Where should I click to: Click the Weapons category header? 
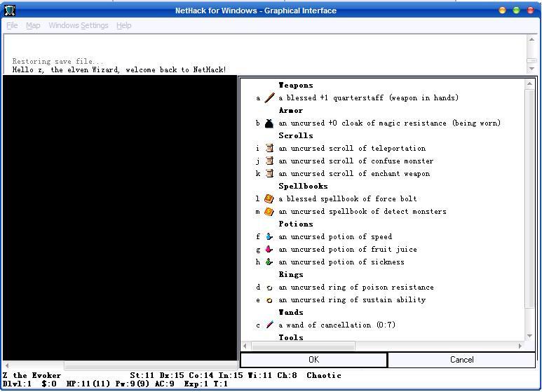point(296,85)
